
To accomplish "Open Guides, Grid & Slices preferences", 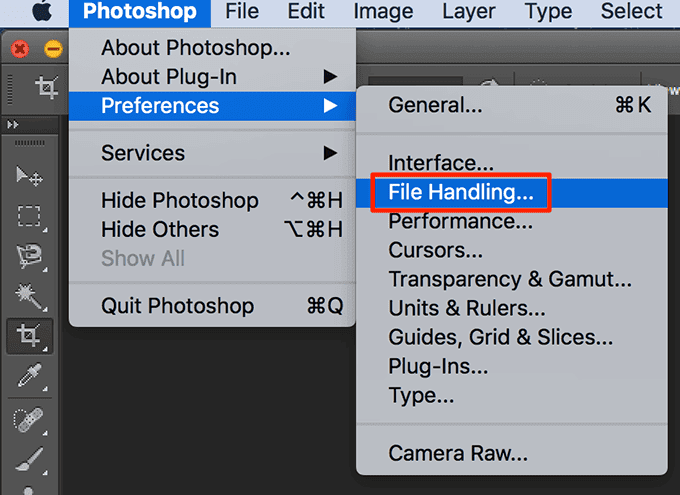I will [500, 337].
